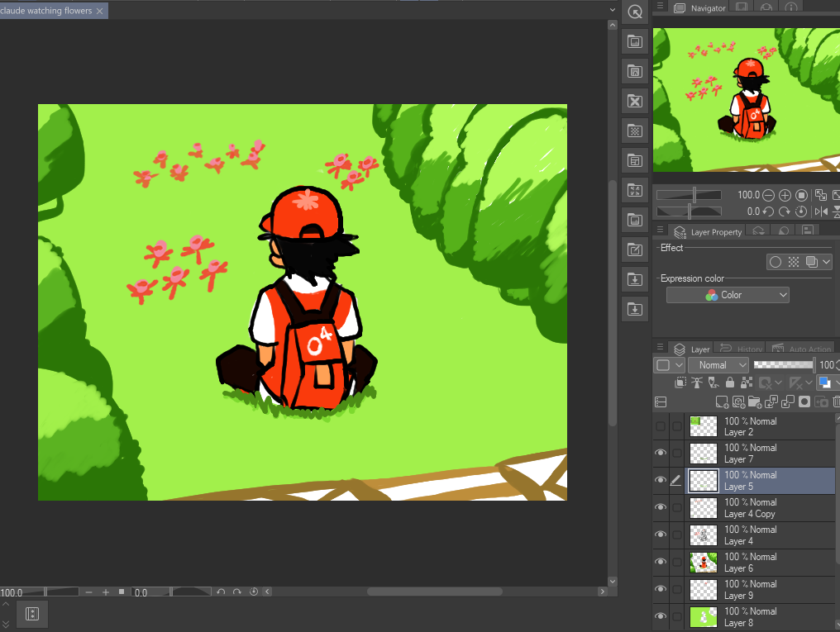Select the Layer 6 thumbnail
The width and height of the screenshot is (840, 632).
click(704, 563)
